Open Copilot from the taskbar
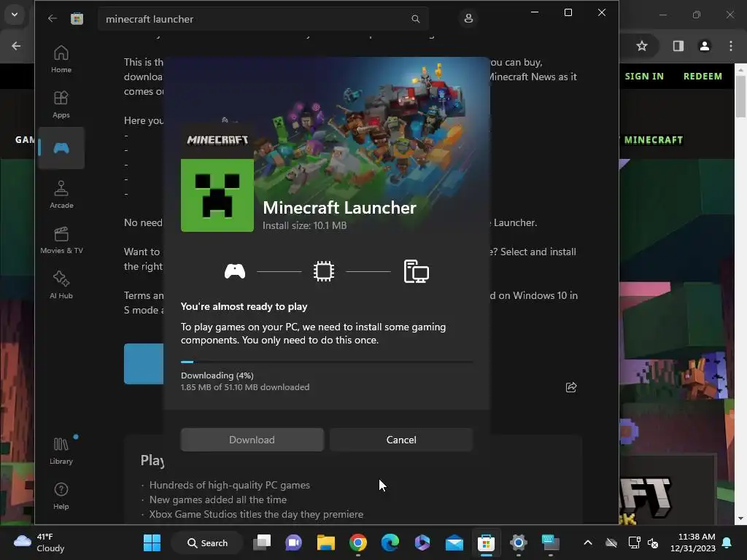747x560 pixels. 422,542
